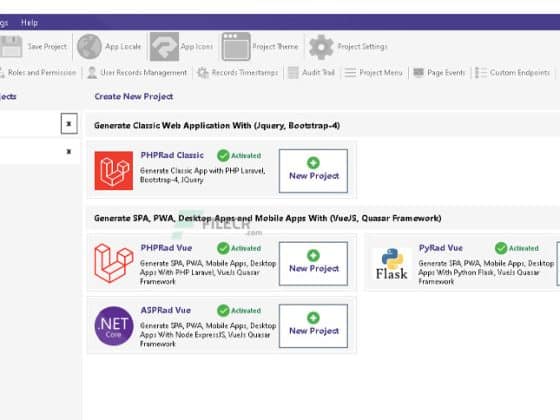Viewport: 560px width, 420px height.
Task: Click the User Records Management person icon
Action: tap(92, 72)
